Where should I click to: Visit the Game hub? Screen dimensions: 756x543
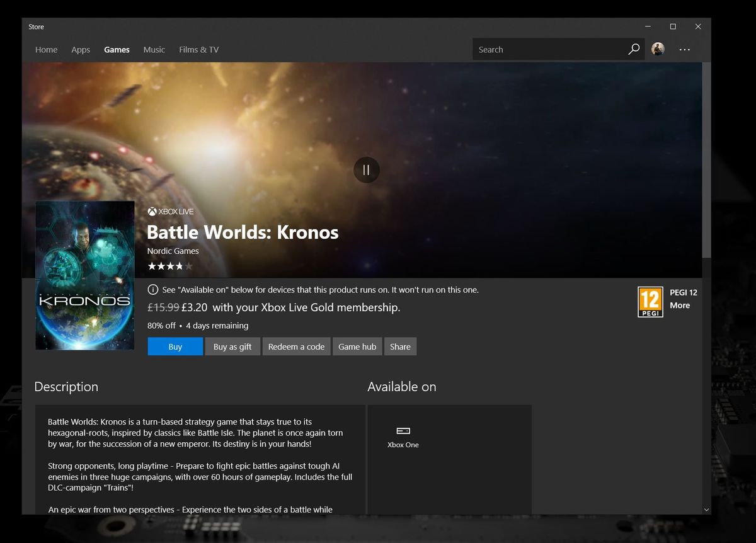click(x=357, y=346)
